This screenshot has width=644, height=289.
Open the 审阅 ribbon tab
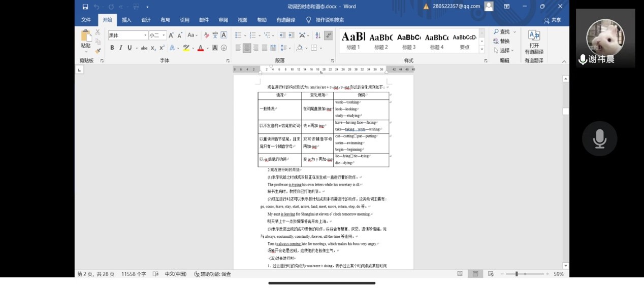pos(223,20)
